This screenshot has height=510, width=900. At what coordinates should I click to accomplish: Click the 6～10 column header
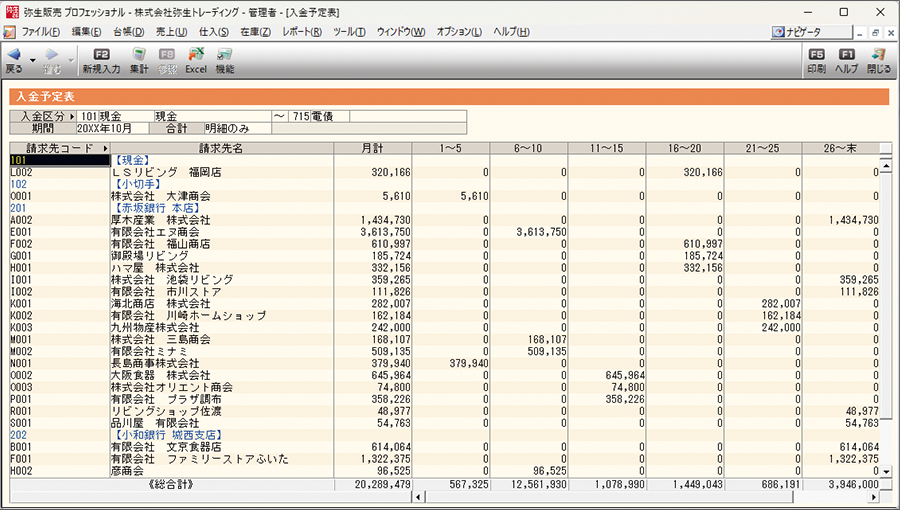tap(529, 149)
